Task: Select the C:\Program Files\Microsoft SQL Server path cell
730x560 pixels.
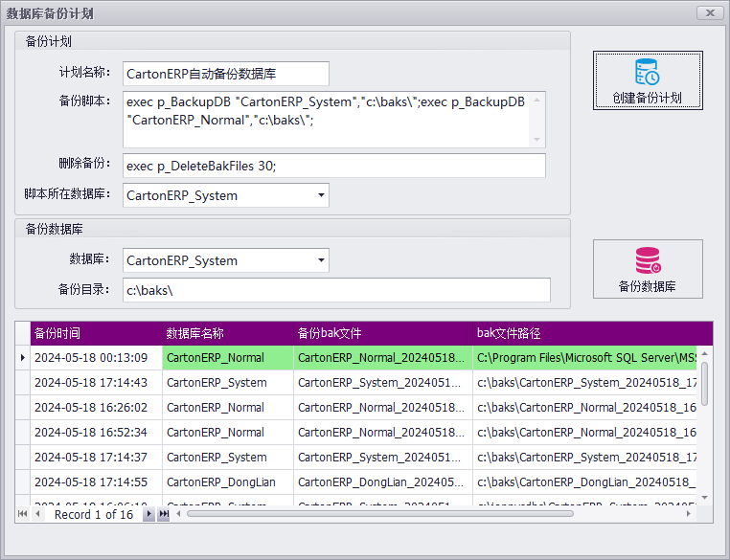Action: 584,358
